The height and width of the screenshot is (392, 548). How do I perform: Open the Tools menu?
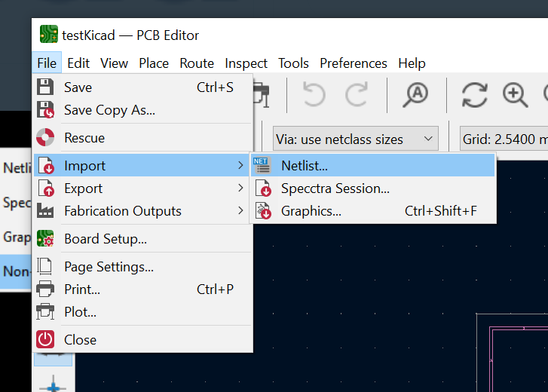[293, 63]
